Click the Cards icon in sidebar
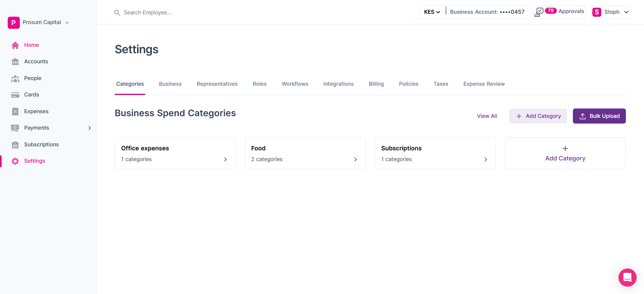 click(x=15, y=95)
